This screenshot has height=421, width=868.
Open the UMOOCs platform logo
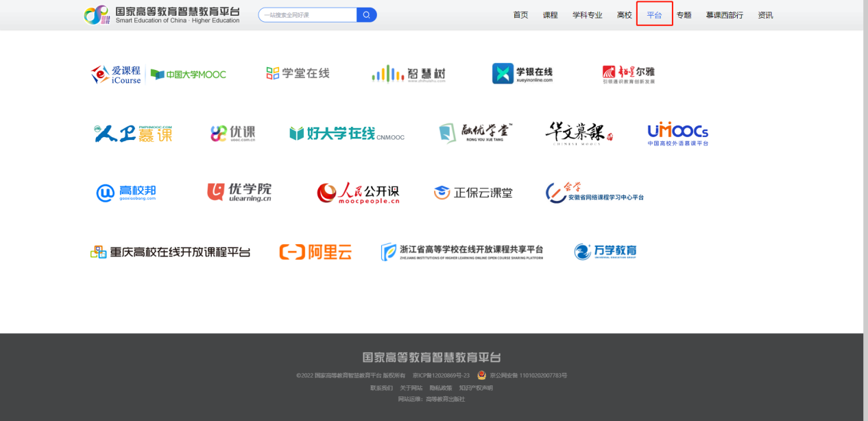(x=677, y=133)
